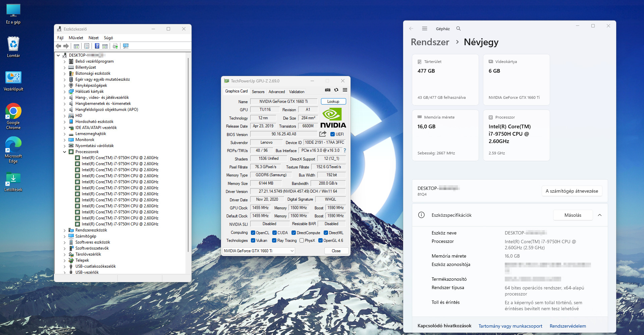Image resolution: width=644 pixels, height=335 pixels.
Task: Click the Videokártya 6 GB info card
Action: 517,80
